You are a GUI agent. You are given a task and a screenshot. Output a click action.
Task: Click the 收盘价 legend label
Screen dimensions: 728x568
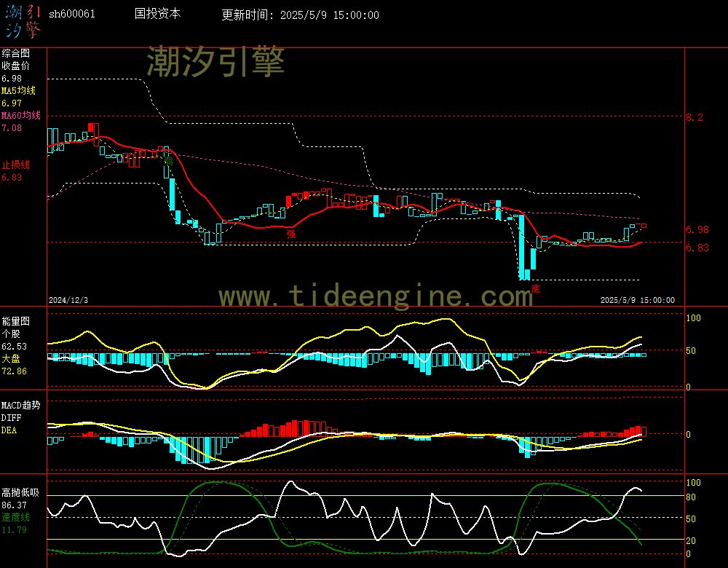[15, 66]
